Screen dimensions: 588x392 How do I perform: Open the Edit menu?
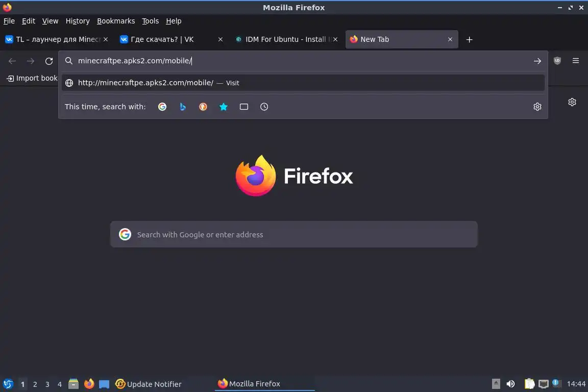[x=29, y=21]
